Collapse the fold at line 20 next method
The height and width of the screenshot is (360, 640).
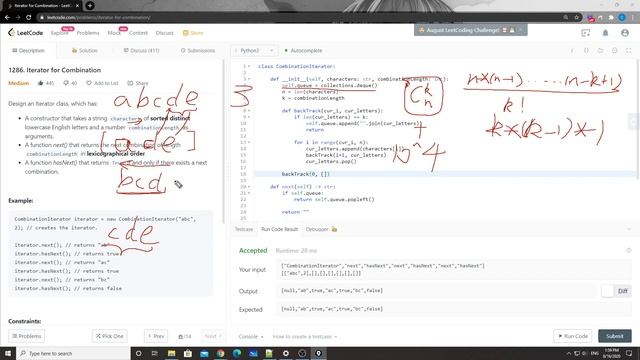[x=249, y=187]
